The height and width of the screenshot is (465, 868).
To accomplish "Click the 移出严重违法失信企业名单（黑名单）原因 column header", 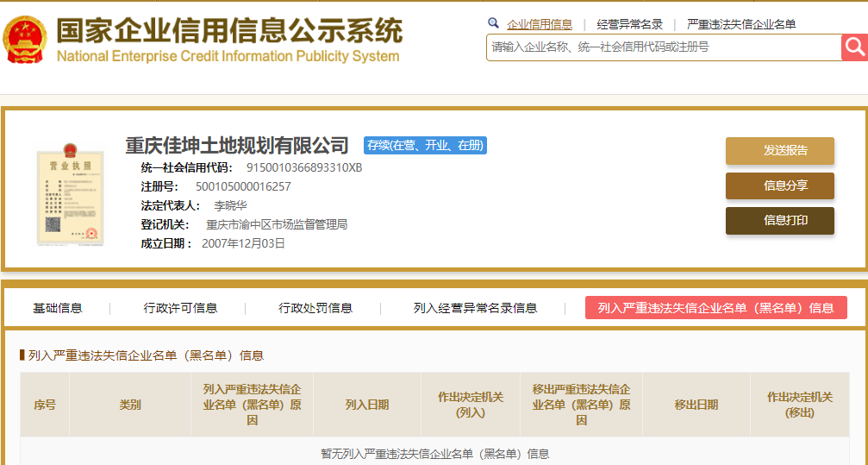I will 581,405.
